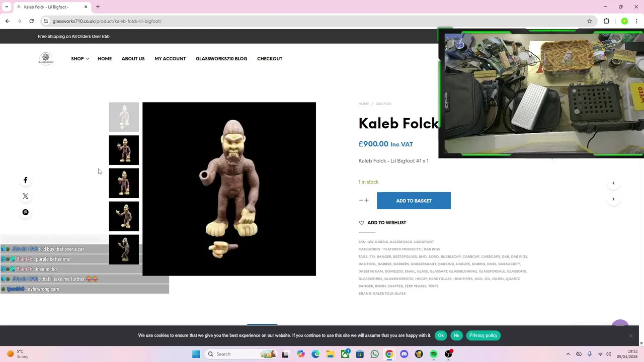Open Task View from the taskbar
The width and height of the screenshot is (644, 362).
(285, 354)
